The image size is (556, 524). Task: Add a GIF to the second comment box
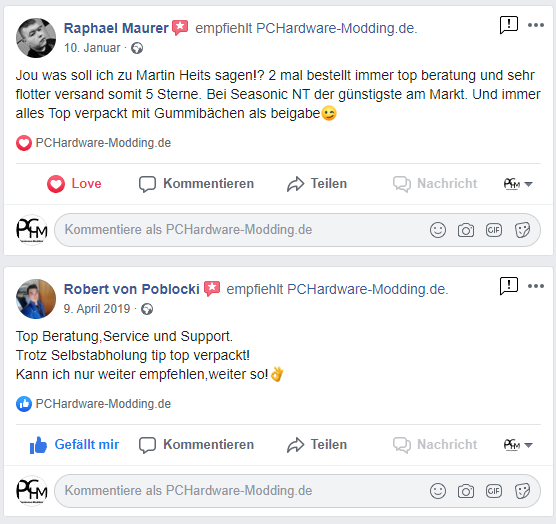click(x=494, y=491)
